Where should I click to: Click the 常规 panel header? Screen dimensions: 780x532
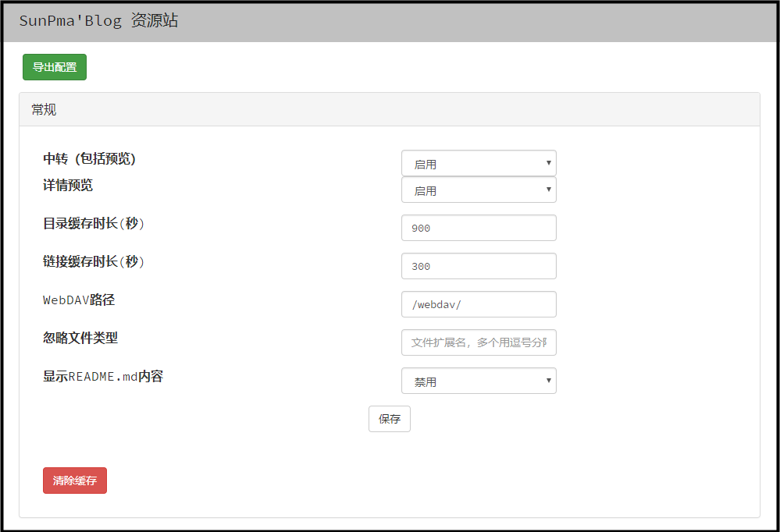coord(44,110)
